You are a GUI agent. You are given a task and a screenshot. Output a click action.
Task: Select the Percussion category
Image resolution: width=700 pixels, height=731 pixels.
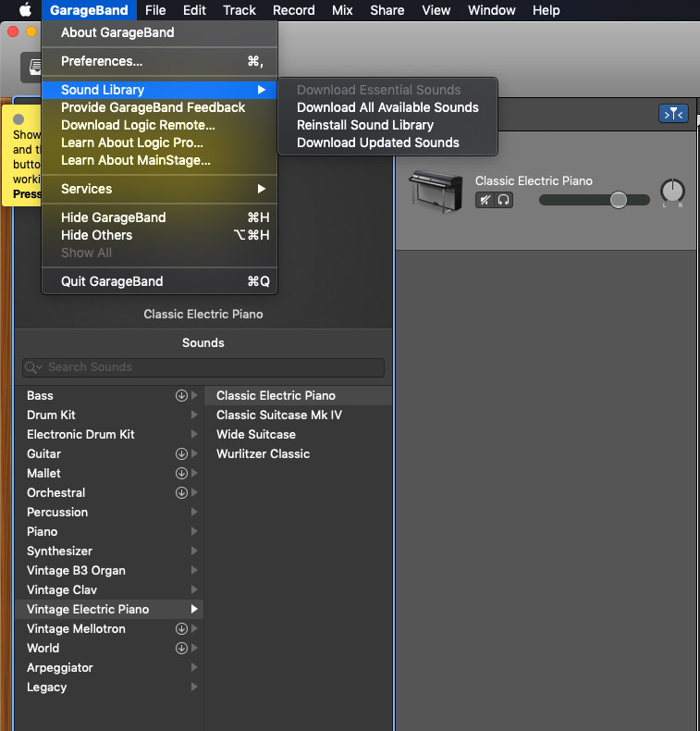coord(109,512)
